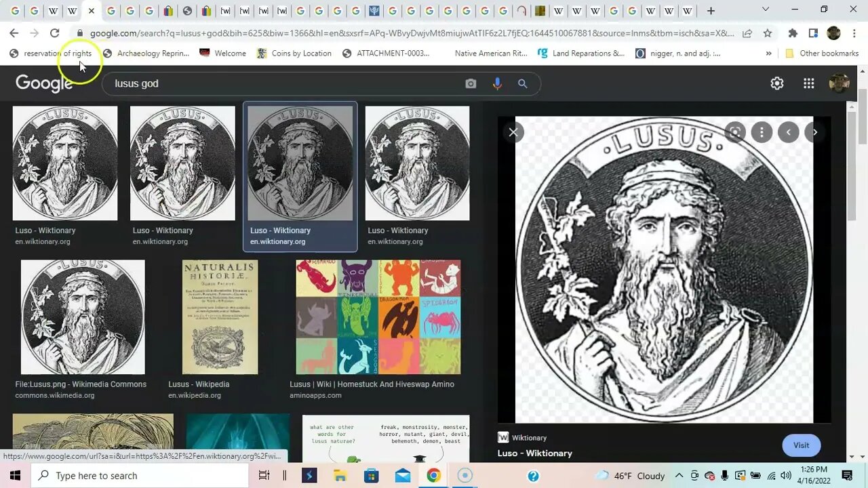This screenshot has height=488, width=868.
Task: Click the large Lusus preview image
Action: [664, 270]
